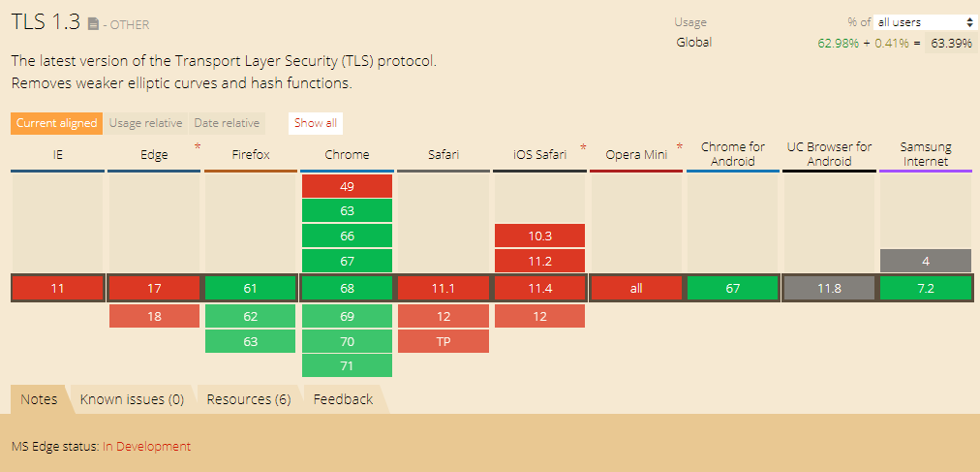Click the spec document icon beside TLS 1.3
Image resolution: width=980 pixels, height=472 pixels.
(93, 23)
